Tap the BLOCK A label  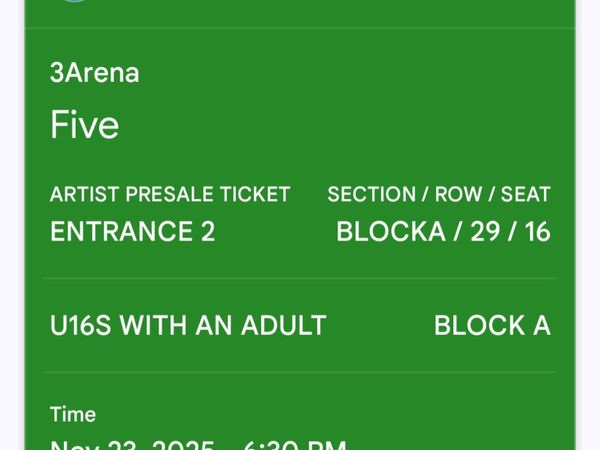point(492,325)
